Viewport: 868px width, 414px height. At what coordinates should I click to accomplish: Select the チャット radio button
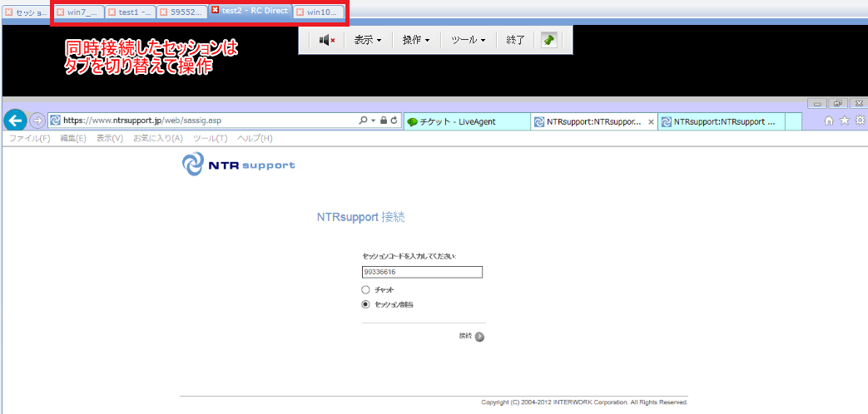365,289
